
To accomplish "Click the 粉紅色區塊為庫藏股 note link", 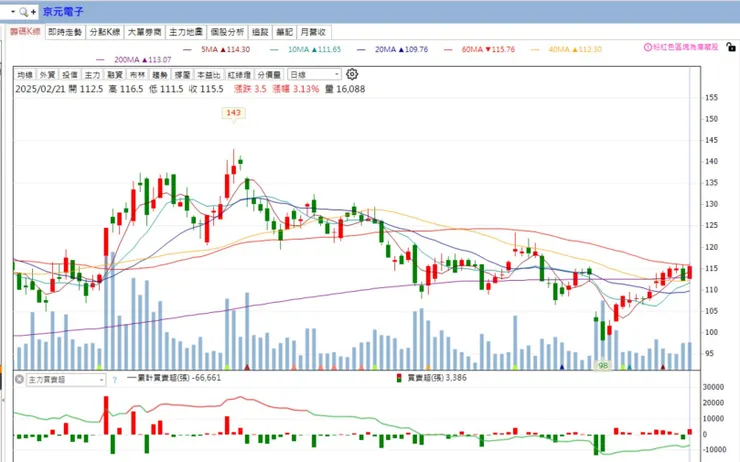I will click(x=686, y=47).
